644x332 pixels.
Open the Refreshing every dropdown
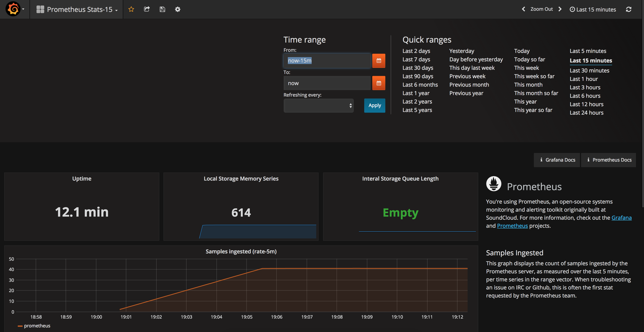[x=319, y=105]
